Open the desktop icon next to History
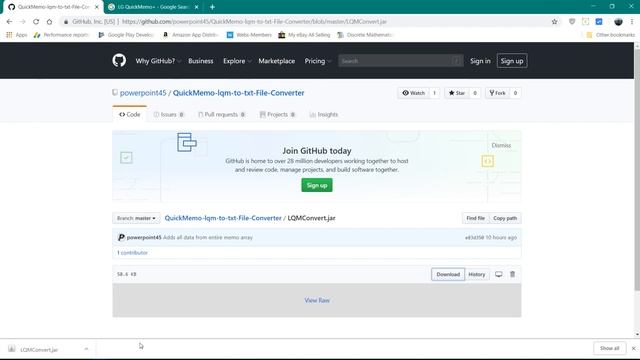This screenshot has height=360, width=640. point(499,274)
